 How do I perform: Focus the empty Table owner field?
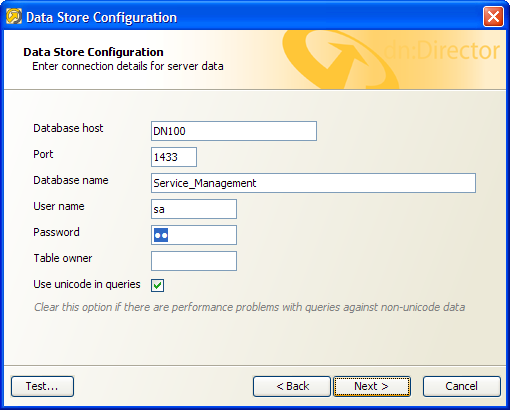coord(194,261)
